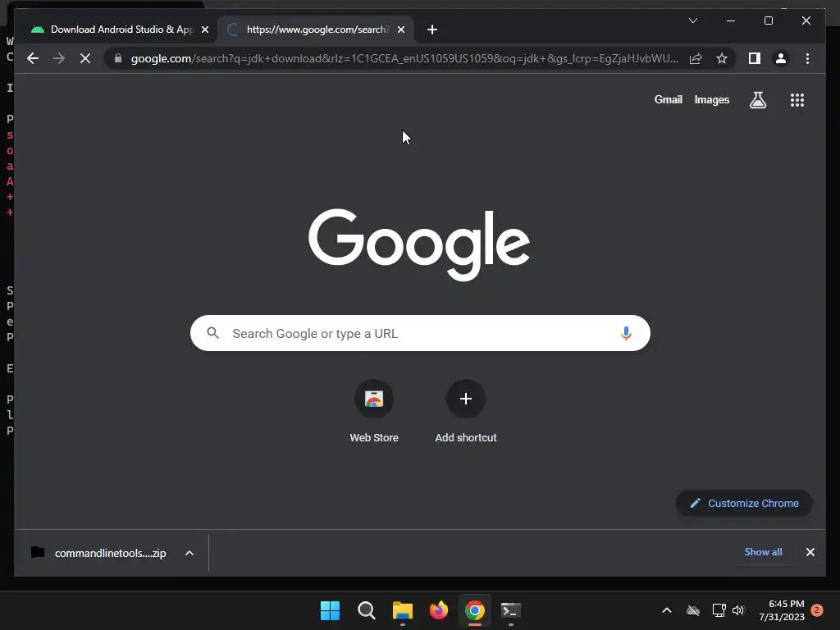Open the Web Store shortcut

tap(374, 412)
